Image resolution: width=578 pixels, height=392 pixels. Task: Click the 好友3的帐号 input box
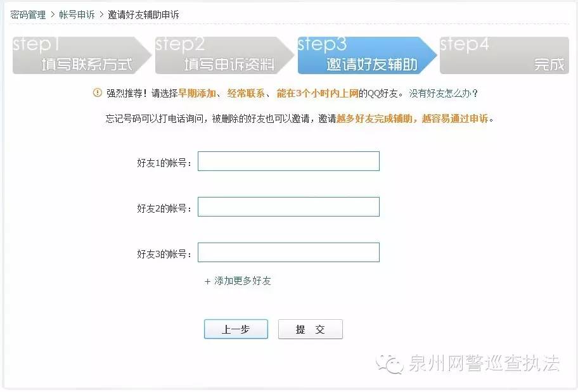[288, 252]
